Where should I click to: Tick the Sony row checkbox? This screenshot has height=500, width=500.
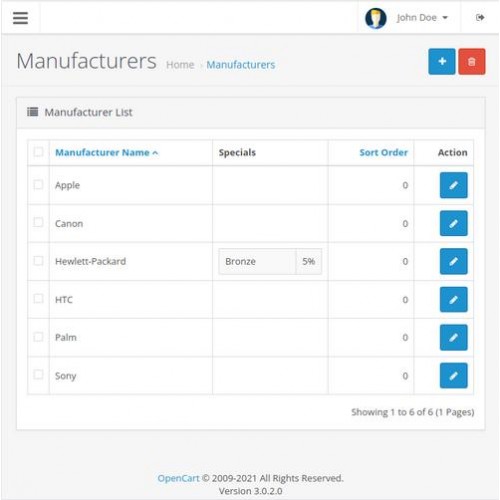click(x=38, y=375)
